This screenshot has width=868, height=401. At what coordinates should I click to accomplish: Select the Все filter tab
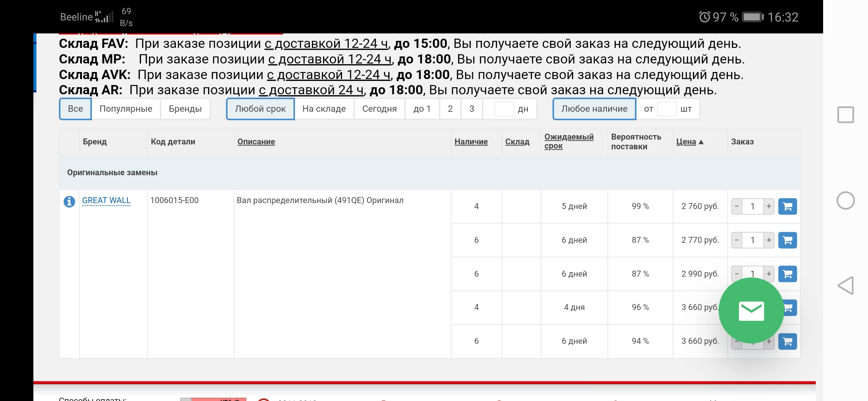click(75, 109)
